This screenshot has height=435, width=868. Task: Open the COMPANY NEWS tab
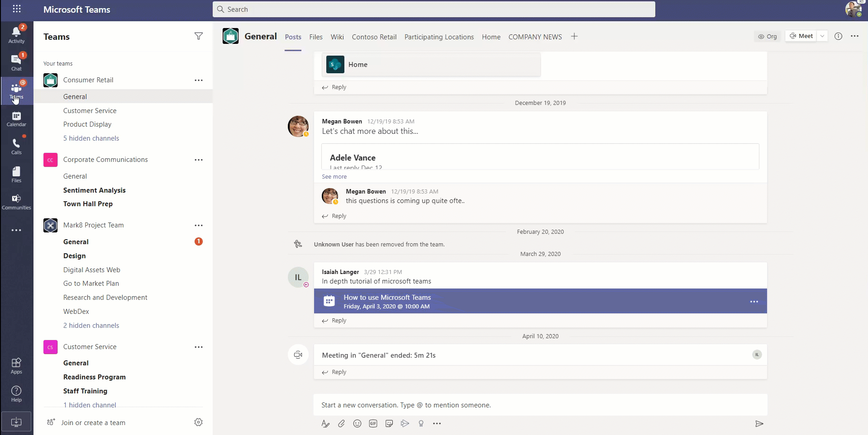point(534,37)
